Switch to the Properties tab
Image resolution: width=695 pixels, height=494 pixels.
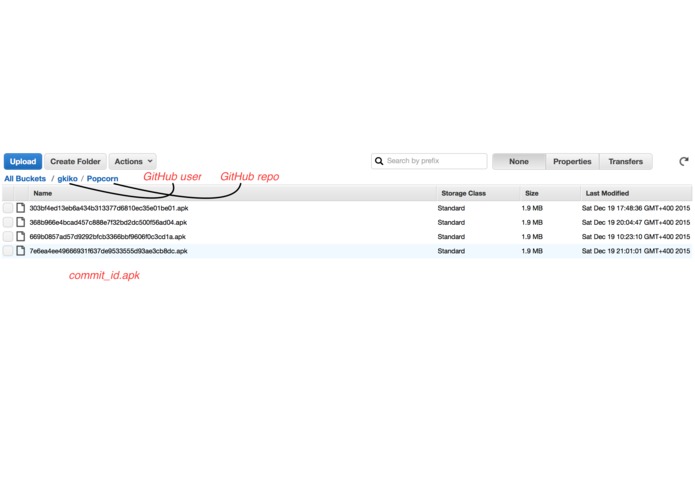[572, 161]
